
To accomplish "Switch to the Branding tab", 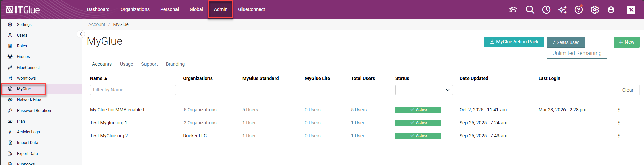I will point(175,64).
